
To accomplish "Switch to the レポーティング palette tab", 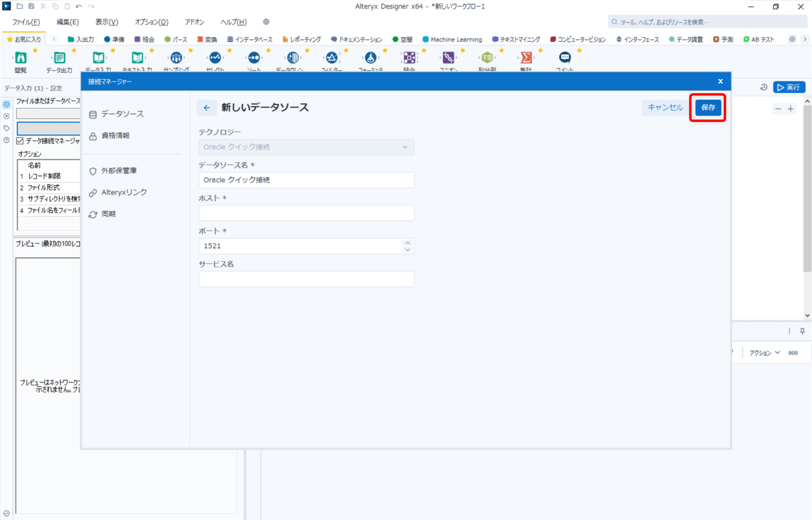I will [x=302, y=39].
